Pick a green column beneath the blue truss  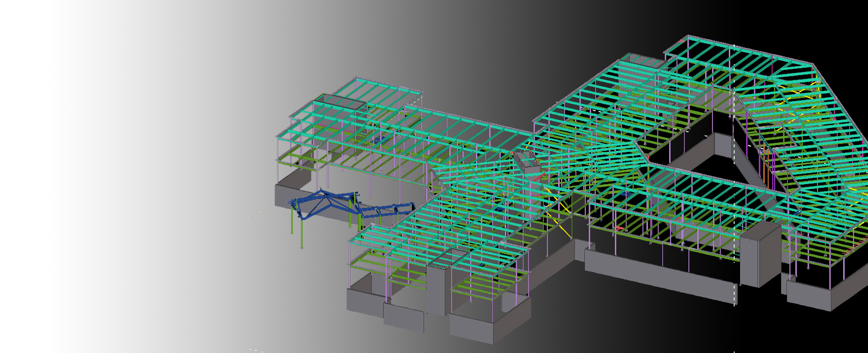pyautogui.click(x=302, y=234)
